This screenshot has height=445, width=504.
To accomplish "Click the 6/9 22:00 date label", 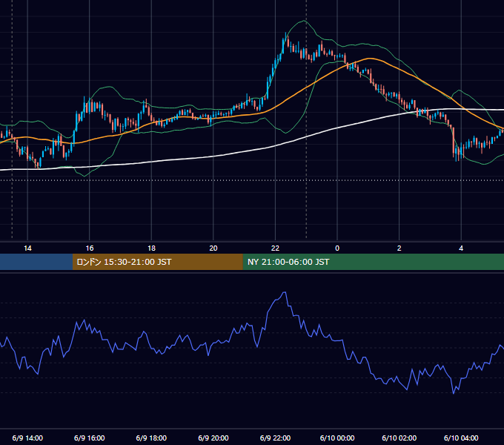I will [275, 438].
